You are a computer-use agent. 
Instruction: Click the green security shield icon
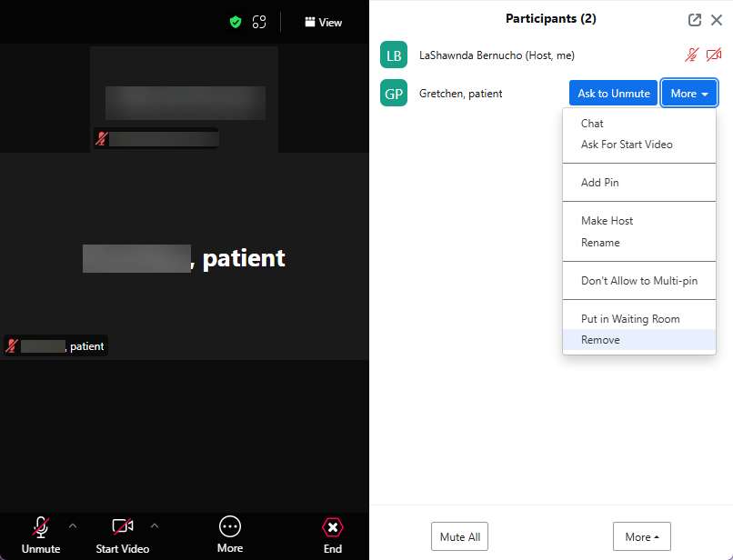click(x=236, y=22)
